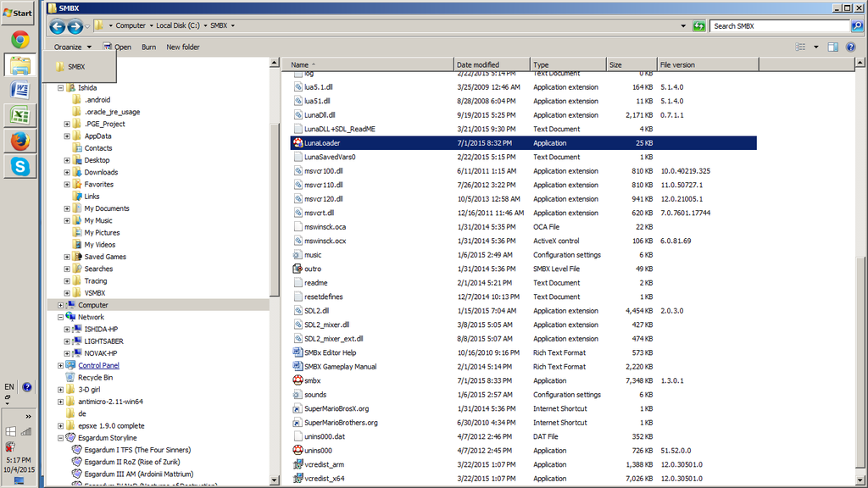This screenshot has width=868, height=488.
Task: Launch Microsoft Word from the taskbar
Action: click(x=20, y=90)
